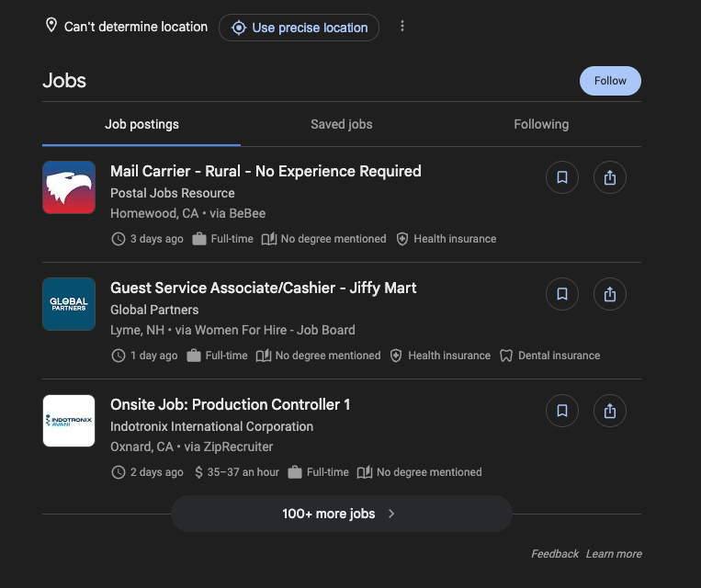Click the Dental insurance tooth icon
This screenshot has width=701, height=588.
coord(506,356)
